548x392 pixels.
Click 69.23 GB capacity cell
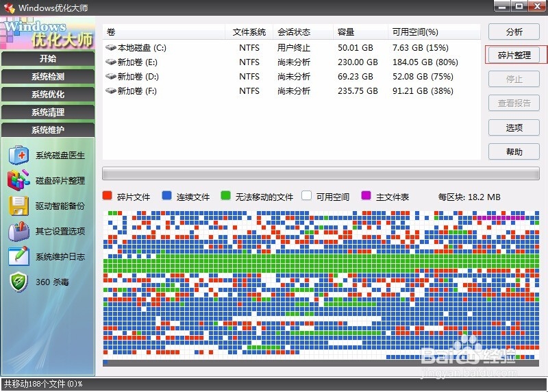pos(355,76)
